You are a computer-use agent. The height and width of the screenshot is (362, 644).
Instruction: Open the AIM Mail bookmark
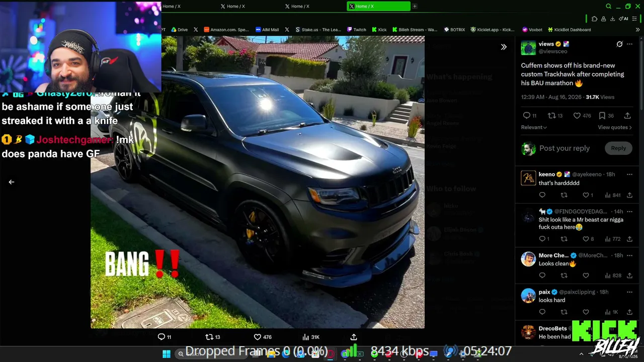pos(267,30)
